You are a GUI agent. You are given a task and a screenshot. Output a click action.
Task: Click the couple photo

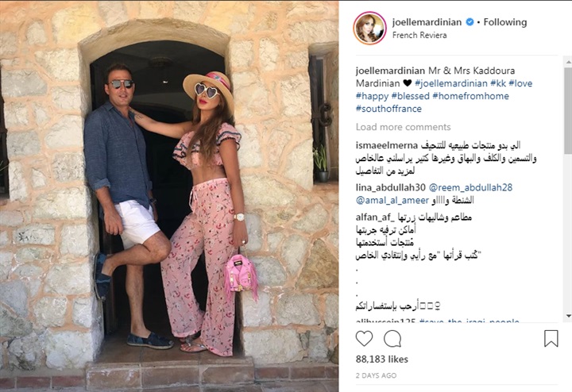(169, 196)
